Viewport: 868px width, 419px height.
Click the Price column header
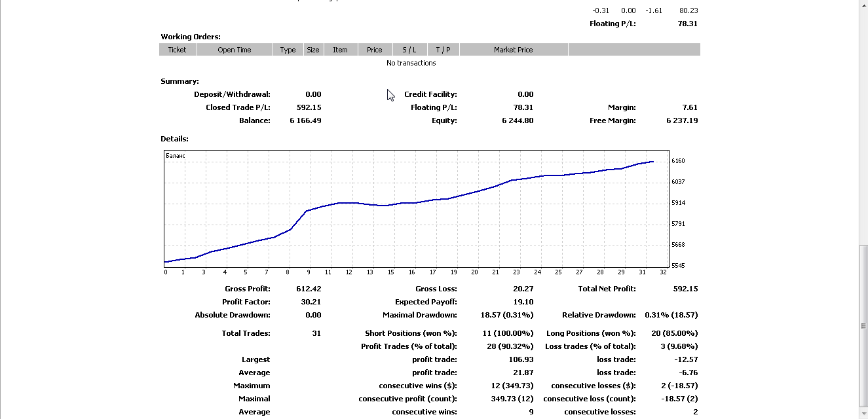[x=375, y=50]
